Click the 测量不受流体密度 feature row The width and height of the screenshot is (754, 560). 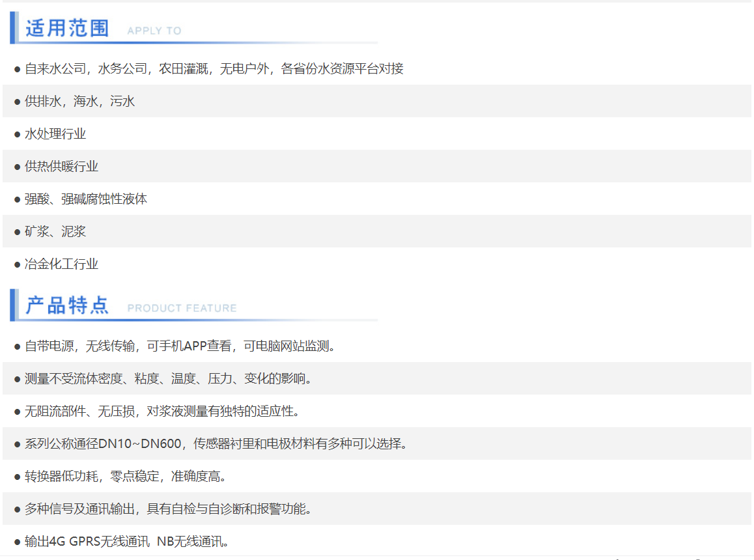(168, 378)
